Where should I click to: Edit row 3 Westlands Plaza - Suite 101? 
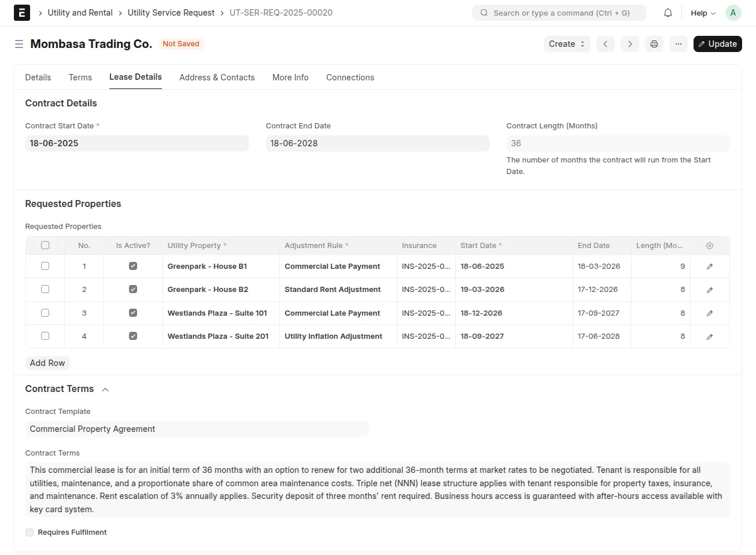(x=710, y=313)
